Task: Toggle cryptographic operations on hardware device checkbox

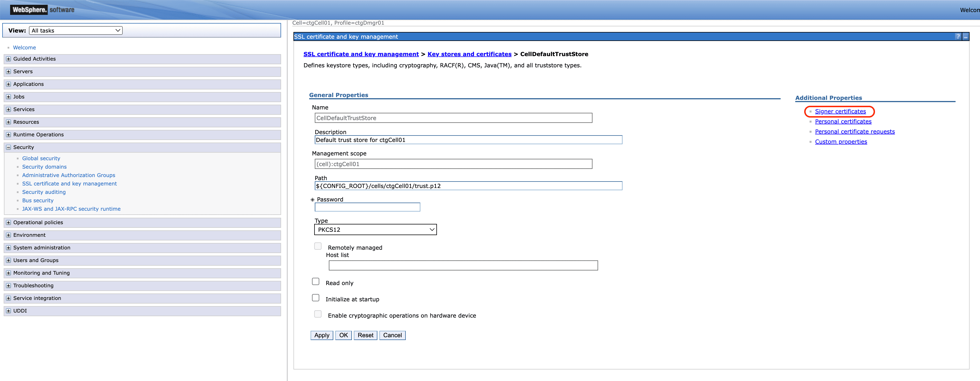Action: 318,314
